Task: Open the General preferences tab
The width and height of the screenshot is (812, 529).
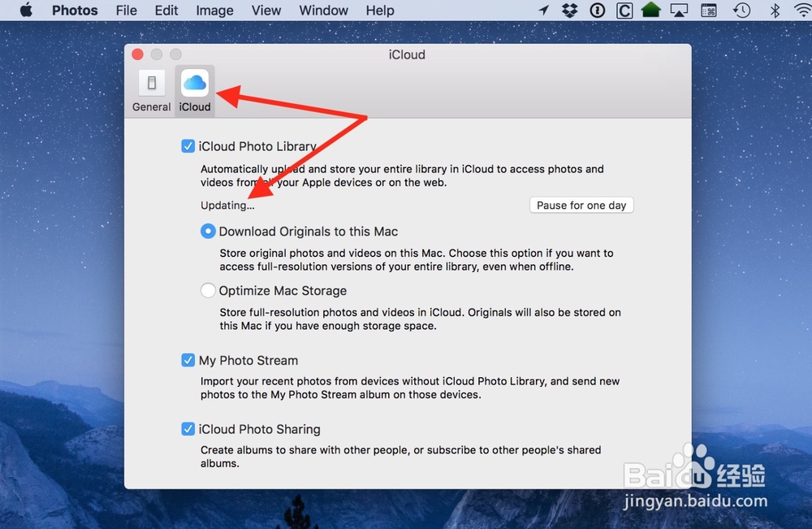Action: (151, 91)
